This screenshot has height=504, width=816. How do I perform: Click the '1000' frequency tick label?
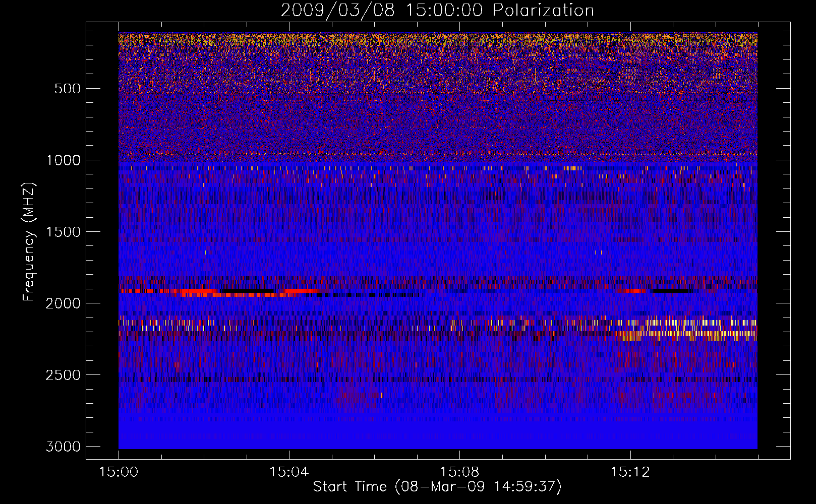pos(64,160)
